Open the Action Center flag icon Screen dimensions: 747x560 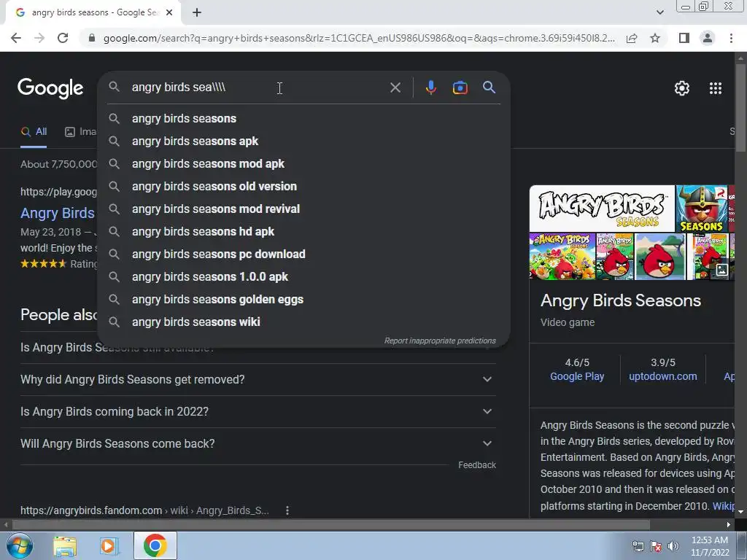656,546
